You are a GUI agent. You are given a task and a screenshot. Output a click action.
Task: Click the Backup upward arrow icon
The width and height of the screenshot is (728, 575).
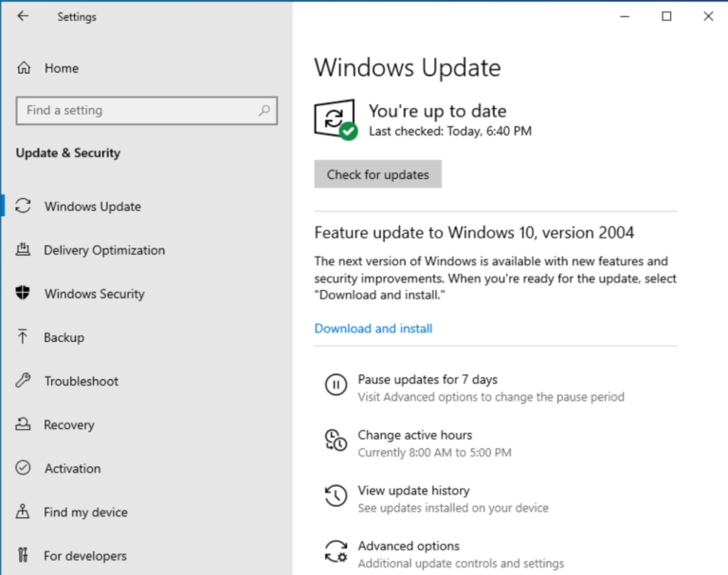(x=23, y=337)
